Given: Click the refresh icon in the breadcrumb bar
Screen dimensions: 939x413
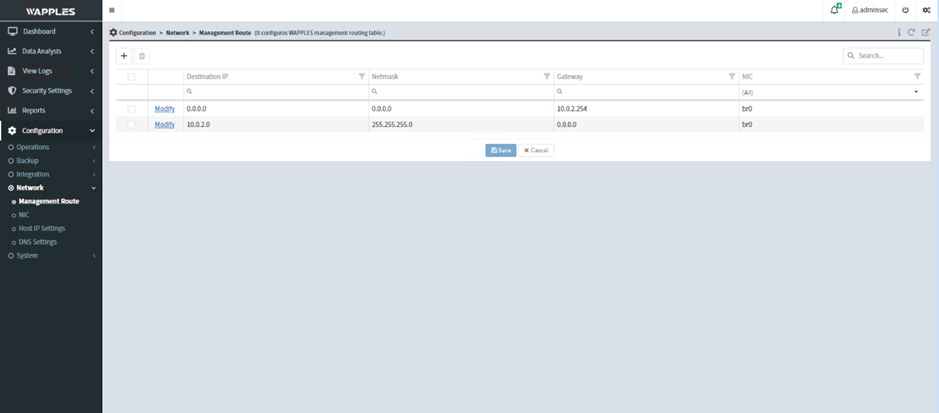Looking at the screenshot, I should click(x=912, y=33).
